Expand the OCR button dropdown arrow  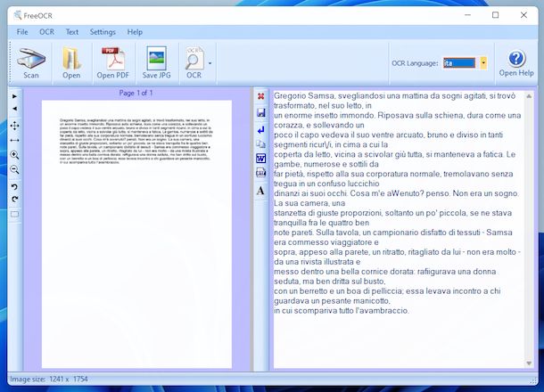[x=210, y=63]
